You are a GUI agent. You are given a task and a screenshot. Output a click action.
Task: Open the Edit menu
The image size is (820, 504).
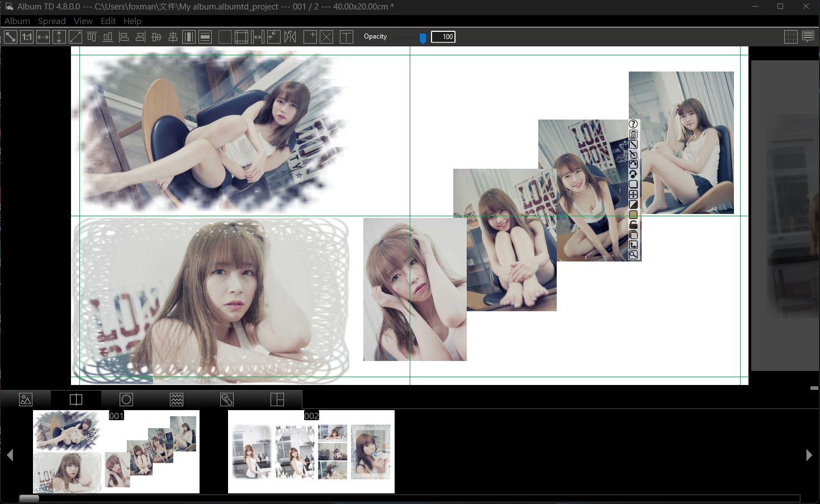[x=108, y=21]
